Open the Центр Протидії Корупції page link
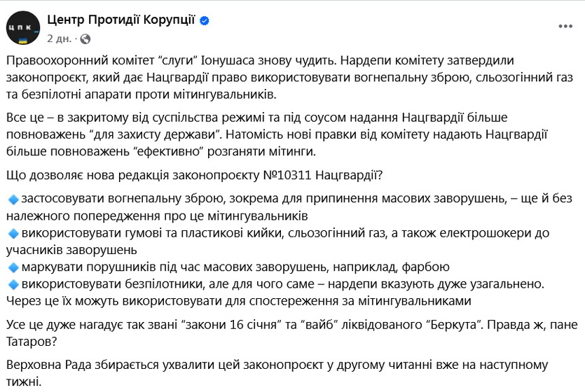 121,20
